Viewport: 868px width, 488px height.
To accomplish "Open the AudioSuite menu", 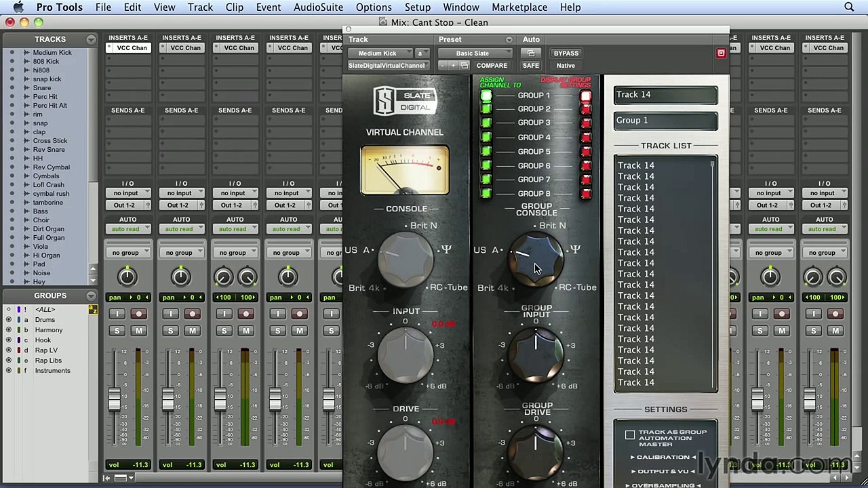I will click(318, 7).
